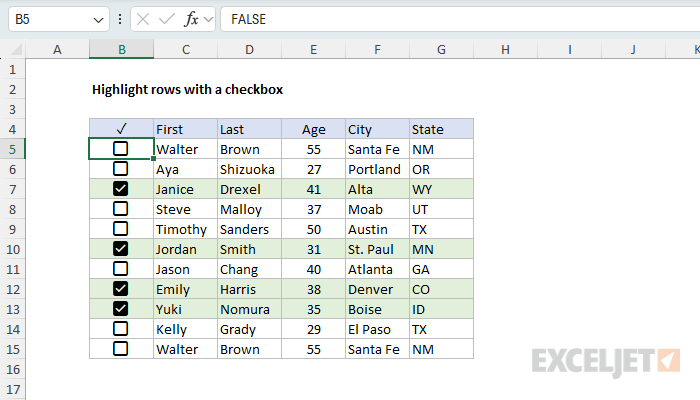Select column J header
The height and width of the screenshot is (400, 700).
[x=633, y=49]
